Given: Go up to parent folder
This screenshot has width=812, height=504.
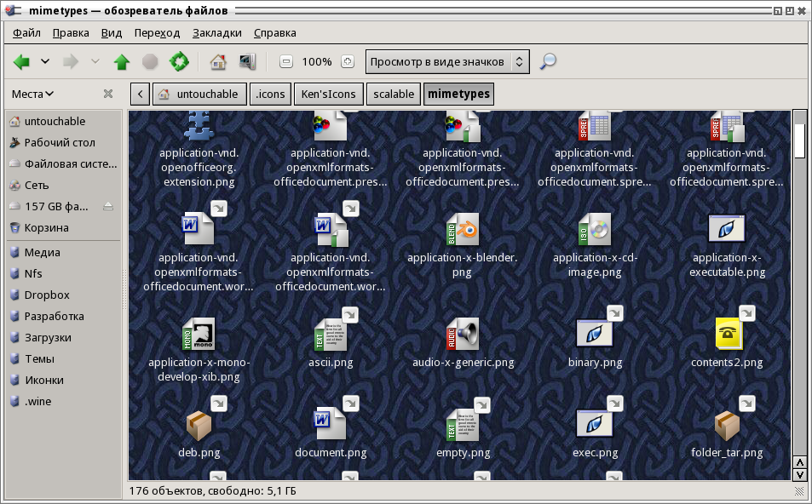Looking at the screenshot, I should click(x=122, y=62).
